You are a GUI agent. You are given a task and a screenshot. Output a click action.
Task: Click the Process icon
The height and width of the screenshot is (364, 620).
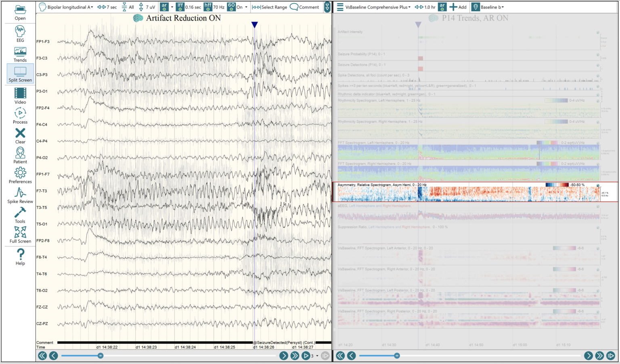point(20,116)
